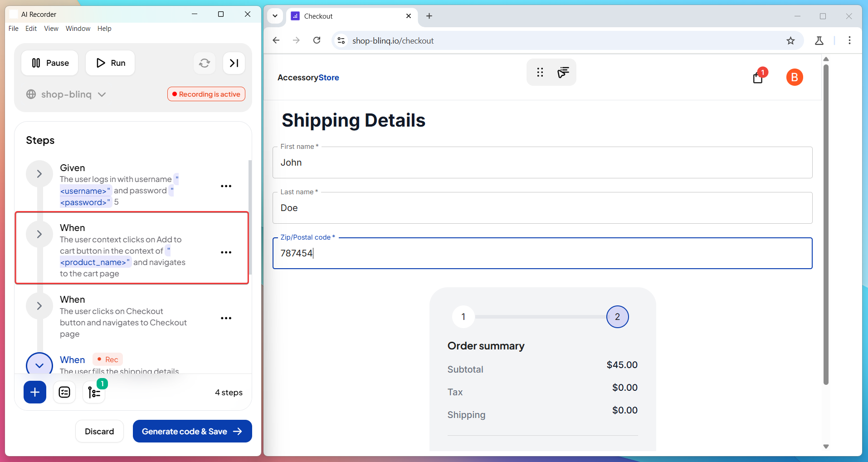Pause the recording
Image resolution: width=868 pixels, height=462 pixels.
[x=50, y=63]
